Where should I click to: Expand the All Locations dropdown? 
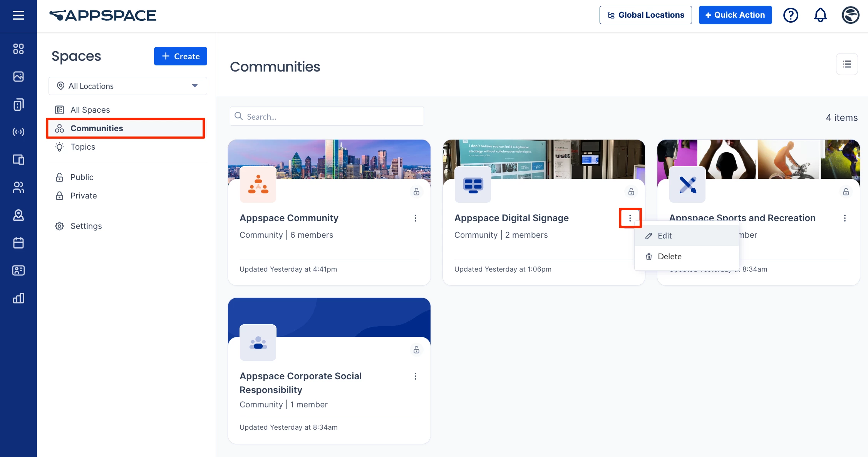coord(127,86)
